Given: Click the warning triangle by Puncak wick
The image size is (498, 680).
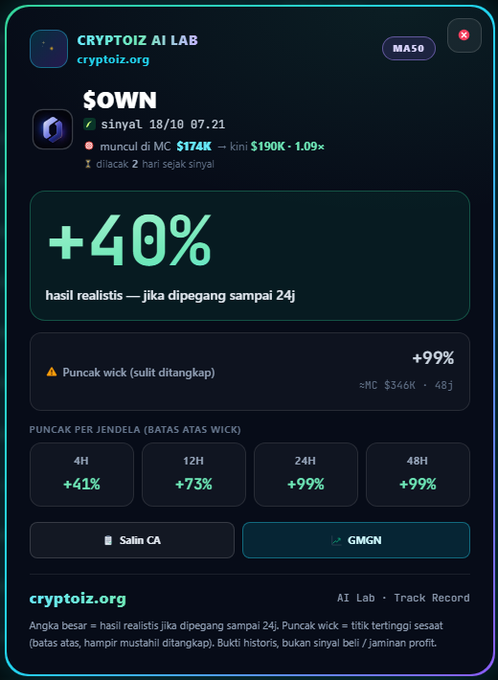Looking at the screenshot, I should pyautogui.click(x=52, y=372).
